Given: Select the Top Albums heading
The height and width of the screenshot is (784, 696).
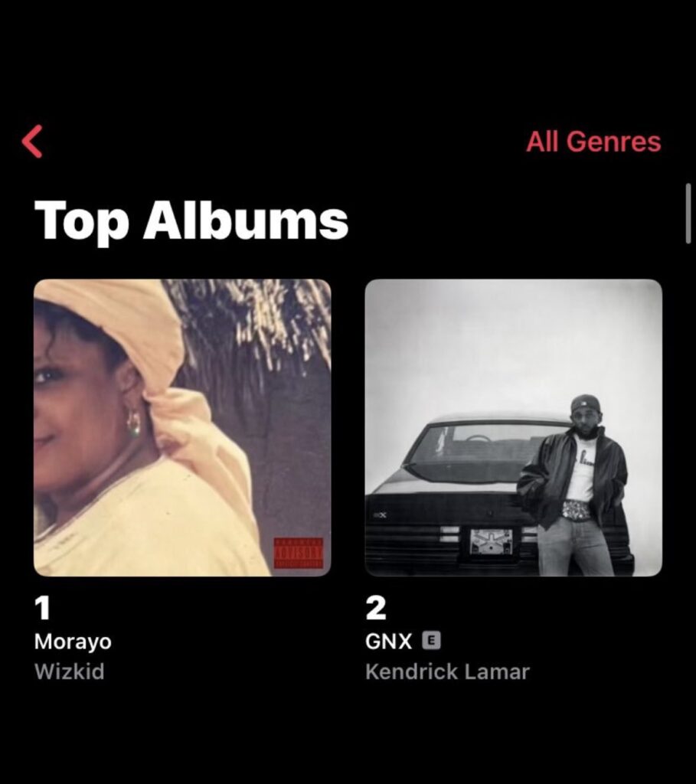Looking at the screenshot, I should point(191,220).
